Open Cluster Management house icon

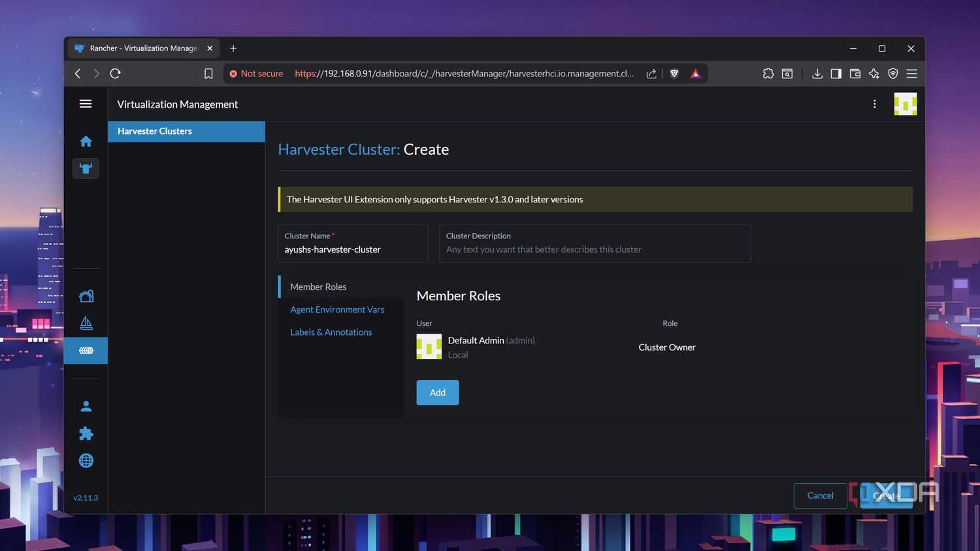[x=86, y=296]
